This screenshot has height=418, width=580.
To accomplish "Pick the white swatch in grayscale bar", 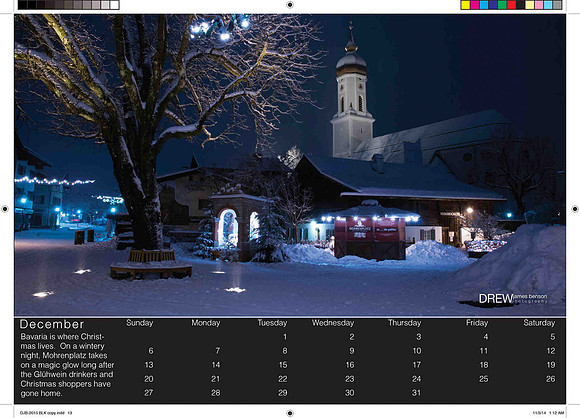I will pos(114,5).
